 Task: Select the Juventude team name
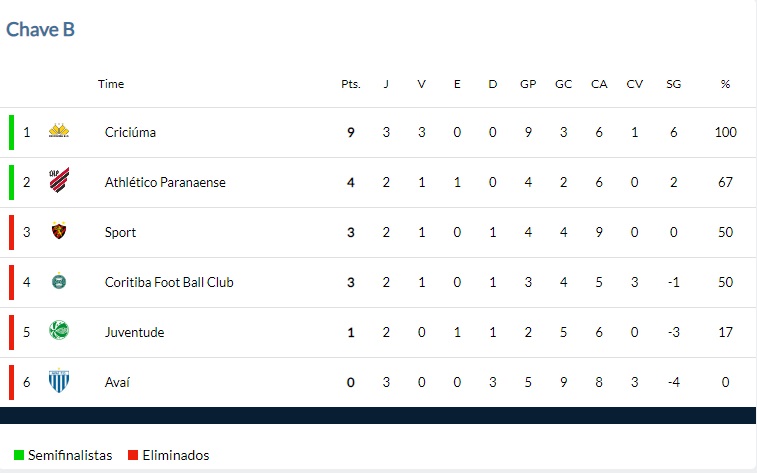tap(135, 333)
